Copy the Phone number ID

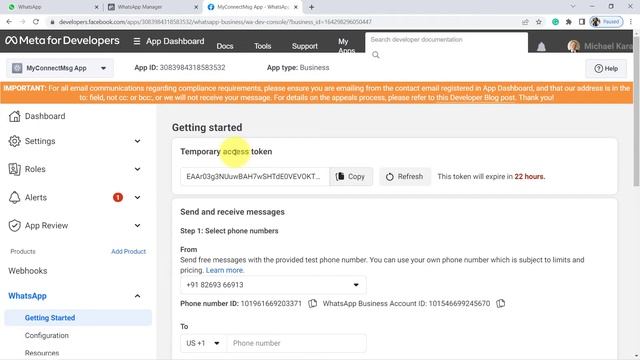tap(313, 303)
